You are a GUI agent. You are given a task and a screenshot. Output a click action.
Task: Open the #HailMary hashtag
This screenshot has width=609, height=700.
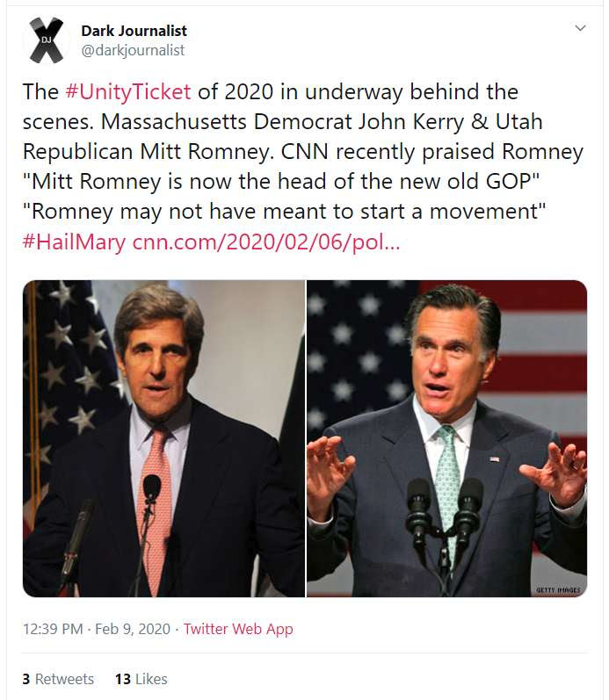(74, 242)
